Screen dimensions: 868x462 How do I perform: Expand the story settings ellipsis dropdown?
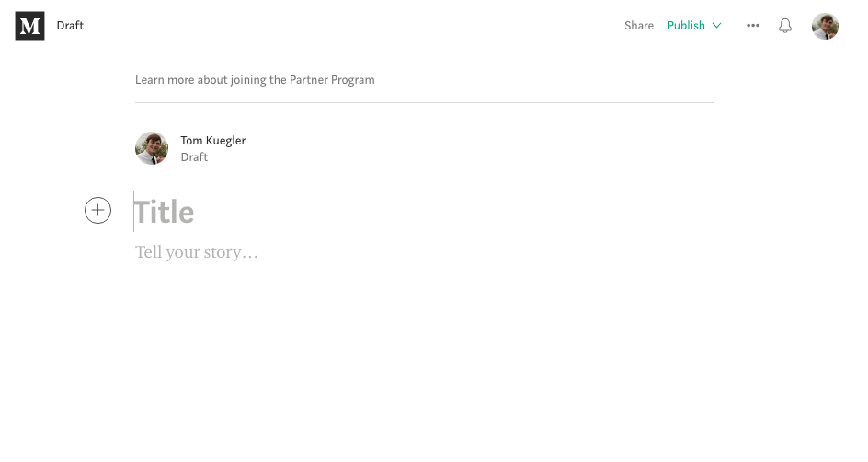pos(753,26)
